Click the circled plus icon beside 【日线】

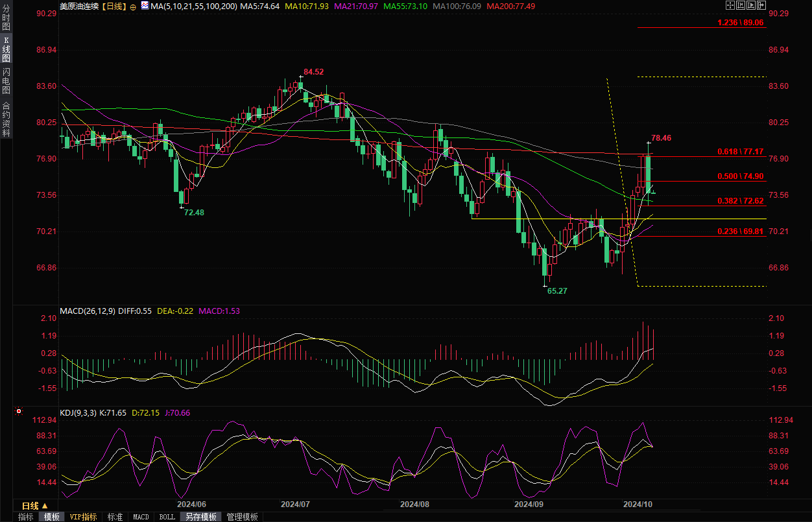(133, 6)
